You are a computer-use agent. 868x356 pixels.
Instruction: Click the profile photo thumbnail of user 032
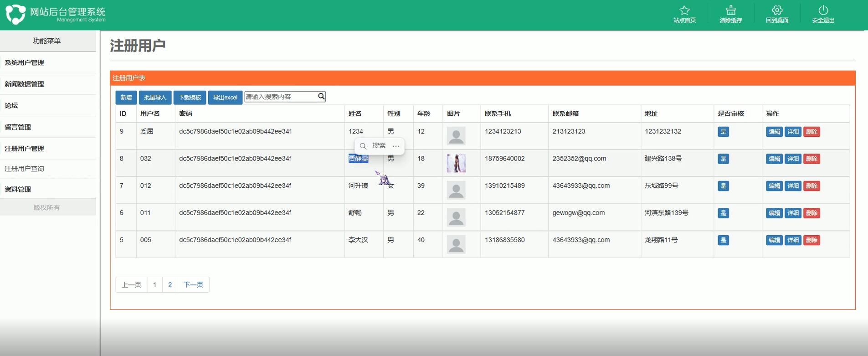pos(456,163)
